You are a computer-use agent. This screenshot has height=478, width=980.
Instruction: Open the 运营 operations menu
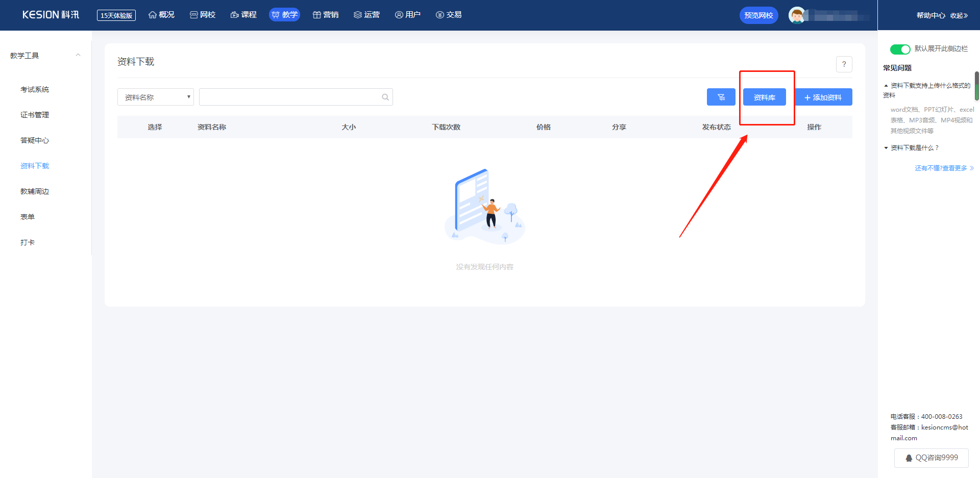366,15
